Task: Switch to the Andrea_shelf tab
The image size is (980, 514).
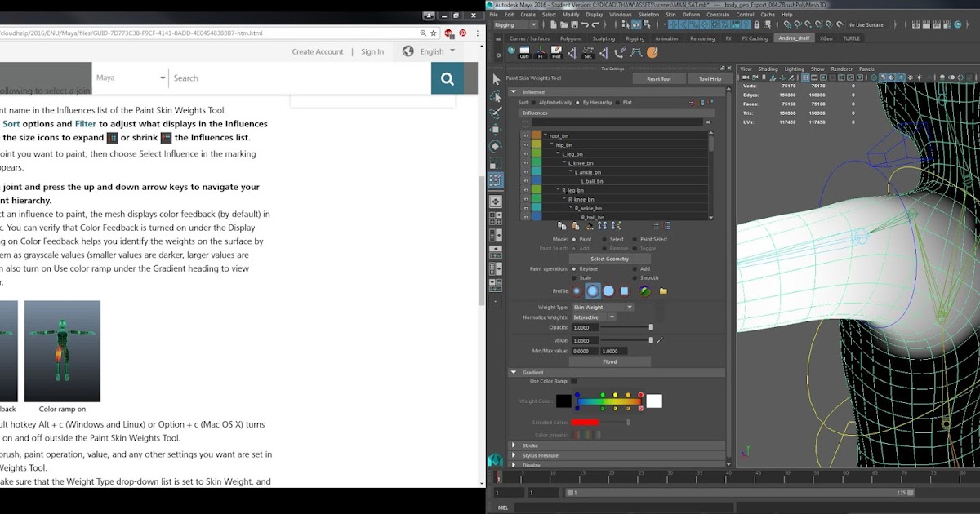Action: (x=795, y=38)
